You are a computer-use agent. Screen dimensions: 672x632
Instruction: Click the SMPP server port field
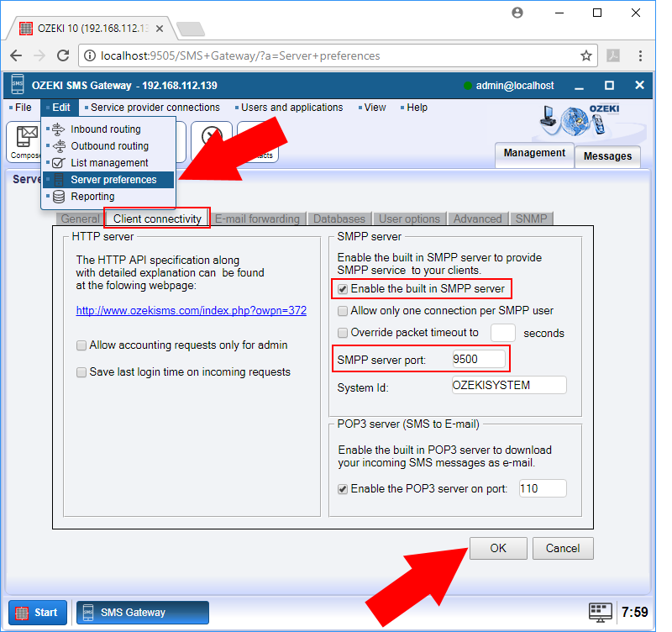click(x=479, y=359)
